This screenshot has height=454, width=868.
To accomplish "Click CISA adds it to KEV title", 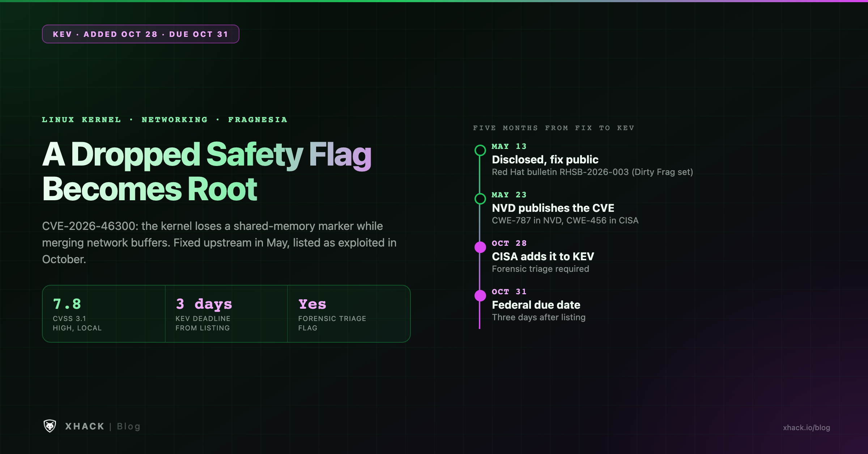I will (x=543, y=256).
